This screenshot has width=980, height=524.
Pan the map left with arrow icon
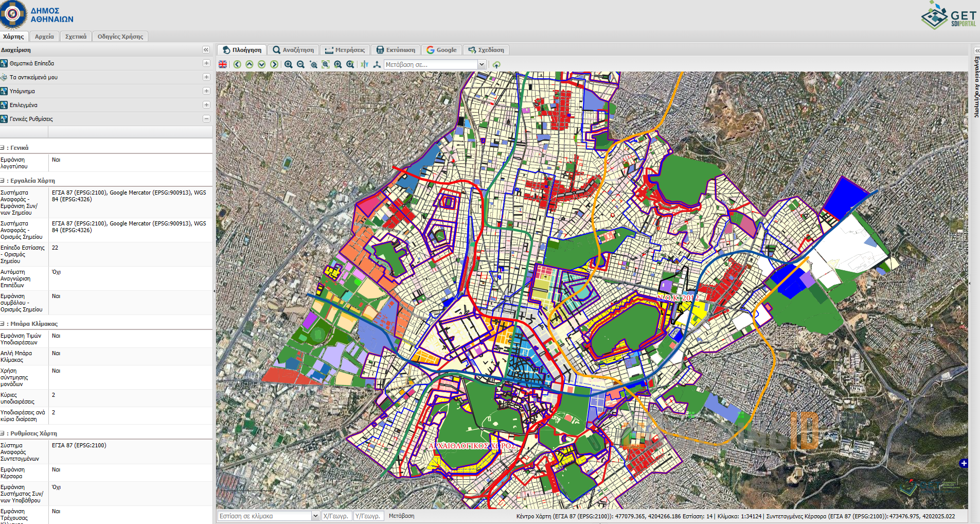tap(237, 64)
